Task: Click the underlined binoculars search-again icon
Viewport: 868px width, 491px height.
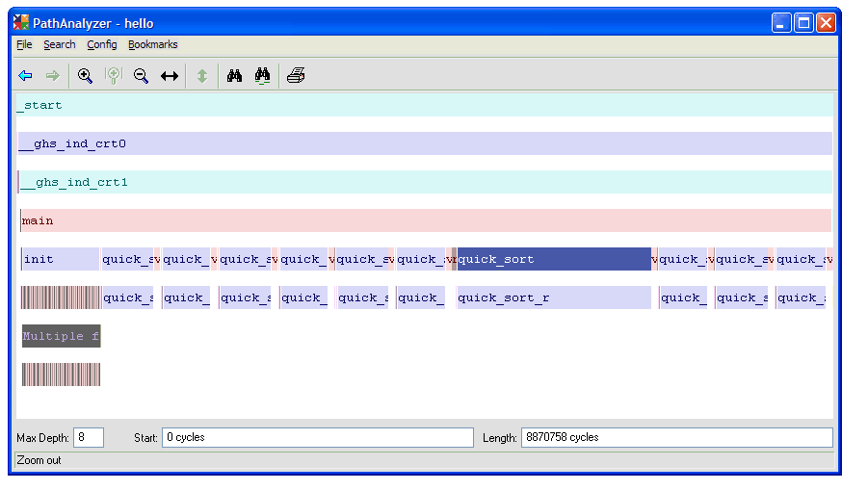Action: (262, 76)
